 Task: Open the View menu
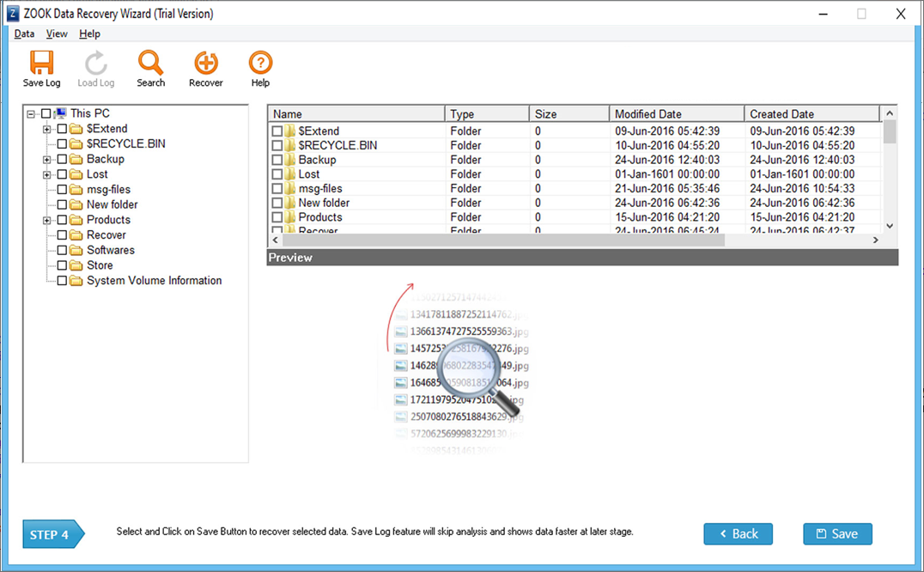[57, 33]
